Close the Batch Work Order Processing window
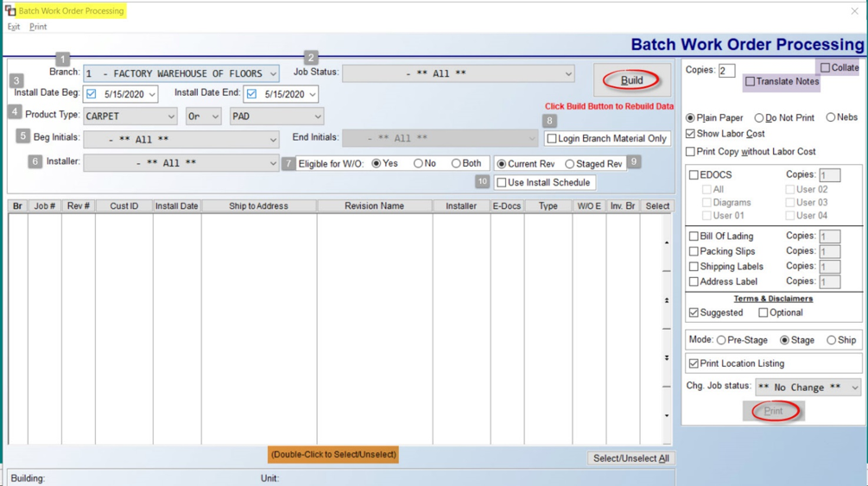 point(854,11)
